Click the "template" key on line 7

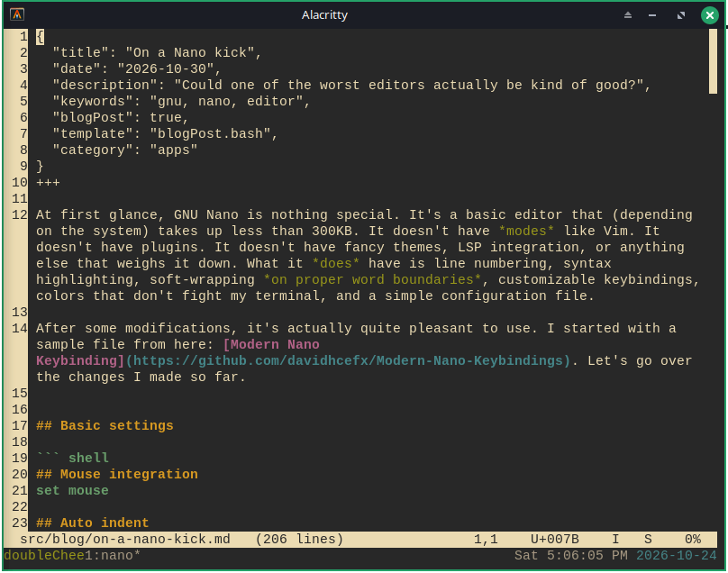(x=93, y=134)
